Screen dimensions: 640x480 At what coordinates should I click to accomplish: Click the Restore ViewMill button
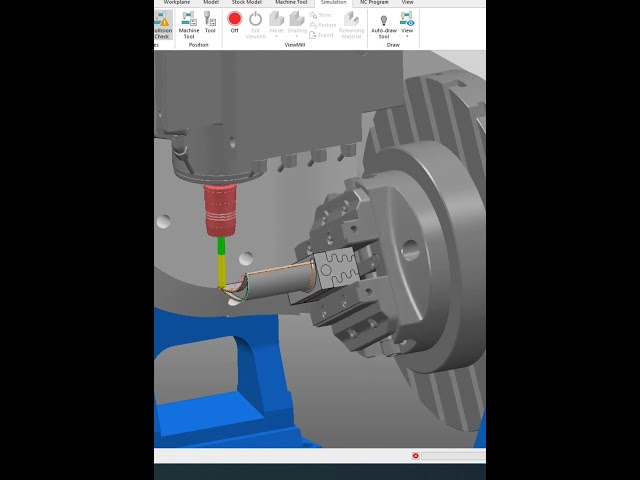pos(323,25)
